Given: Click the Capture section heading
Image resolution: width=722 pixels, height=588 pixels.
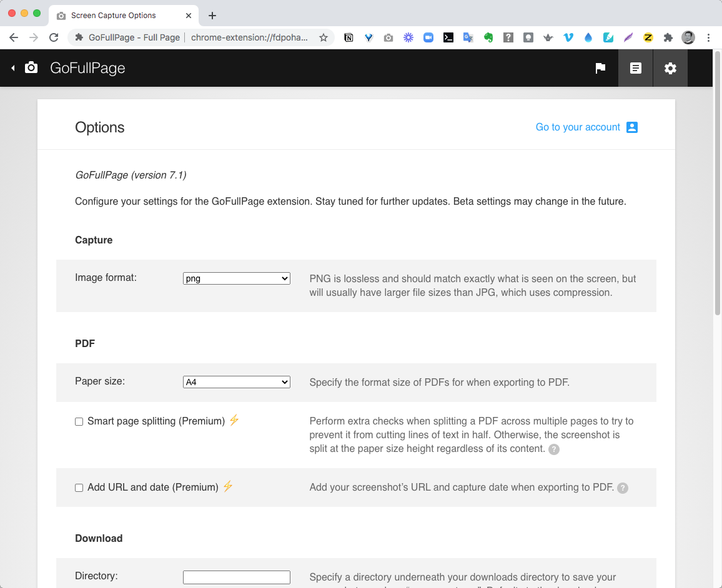Looking at the screenshot, I should 94,240.
